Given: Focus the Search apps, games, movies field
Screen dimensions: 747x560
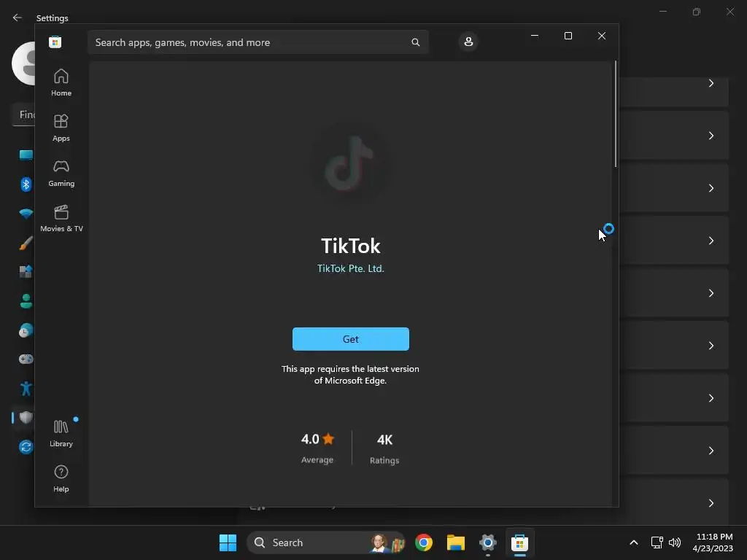Looking at the screenshot, I should [x=258, y=42].
